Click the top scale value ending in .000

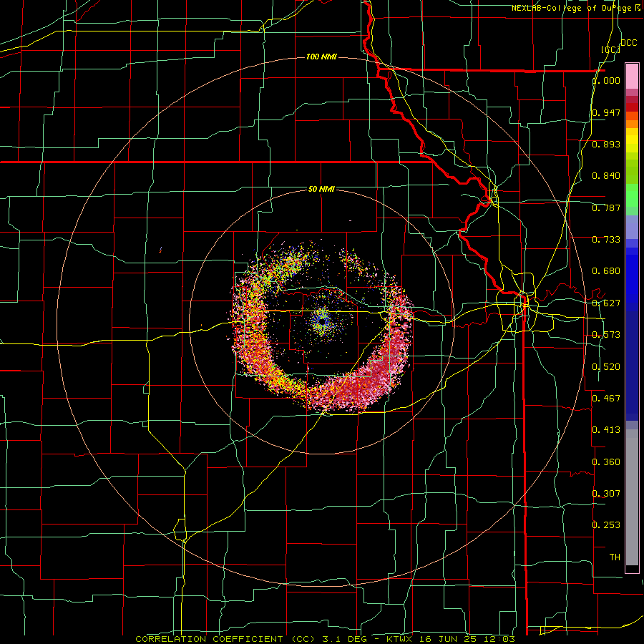606,80
